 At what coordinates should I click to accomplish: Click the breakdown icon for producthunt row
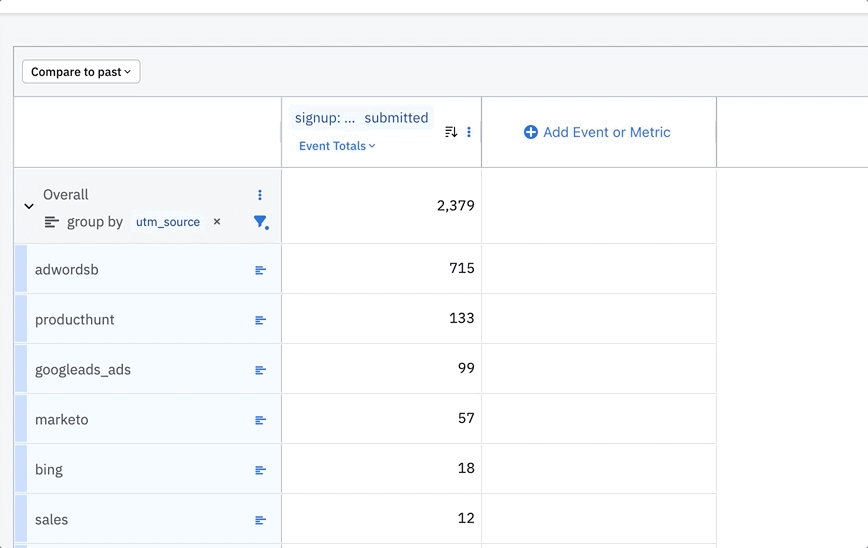(260, 320)
